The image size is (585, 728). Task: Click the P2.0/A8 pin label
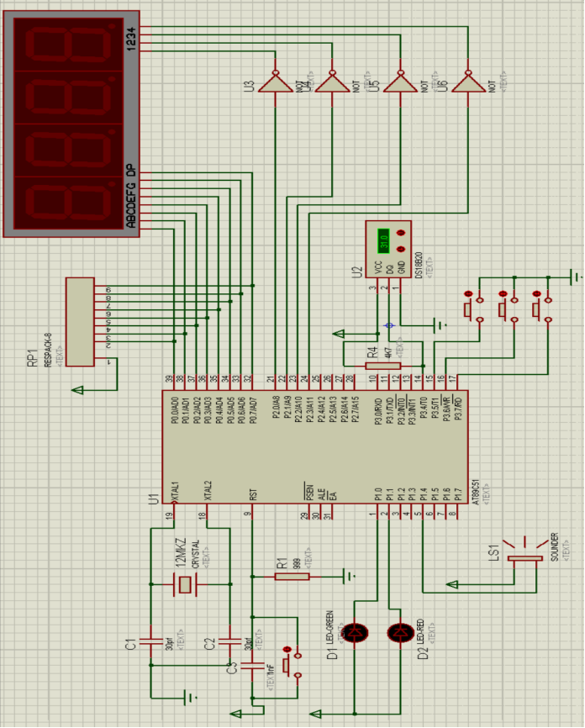click(x=276, y=407)
